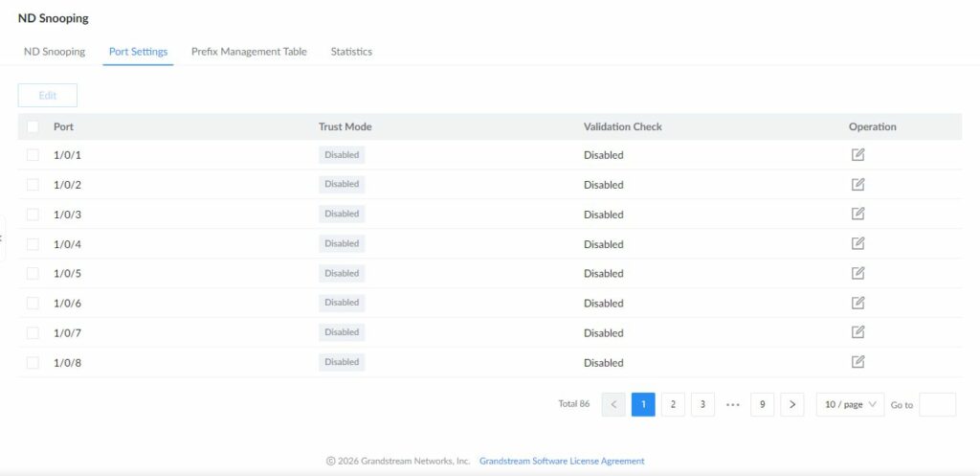Click port label 1/0/4
The image size is (980, 476).
point(68,244)
